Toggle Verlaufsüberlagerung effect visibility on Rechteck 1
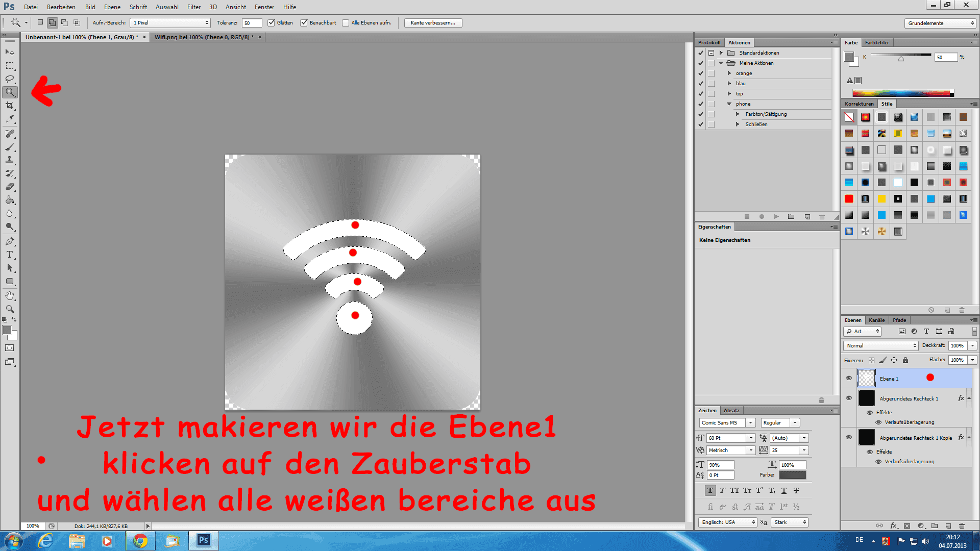The height and width of the screenshot is (551, 980). point(878,422)
